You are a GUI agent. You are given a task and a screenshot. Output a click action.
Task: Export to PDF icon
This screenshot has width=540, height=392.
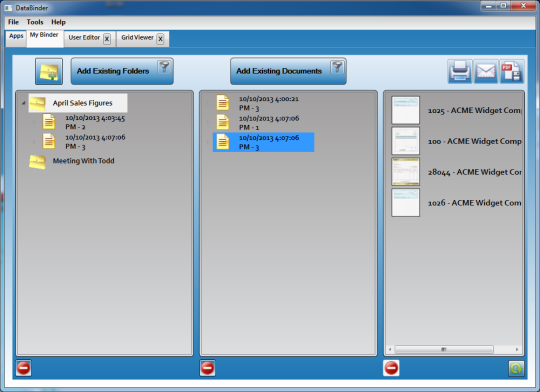[x=512, y=71]
